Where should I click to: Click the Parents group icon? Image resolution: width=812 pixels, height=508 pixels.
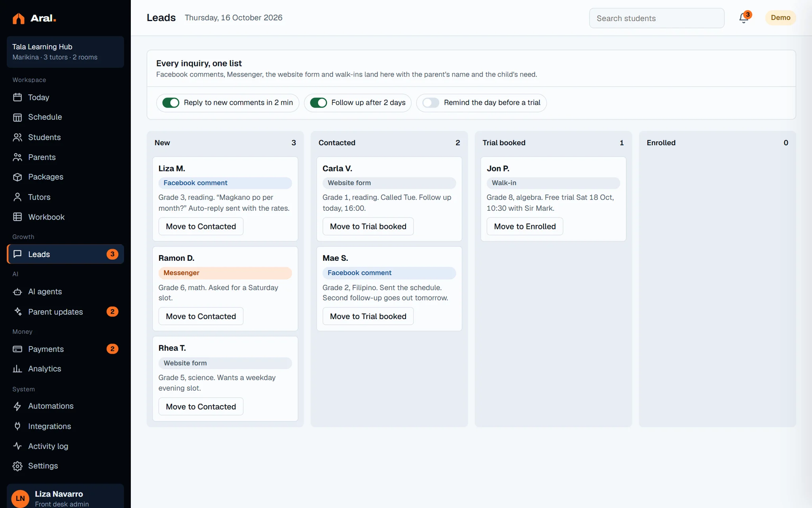pyautogui.click(x=17, y=157)
